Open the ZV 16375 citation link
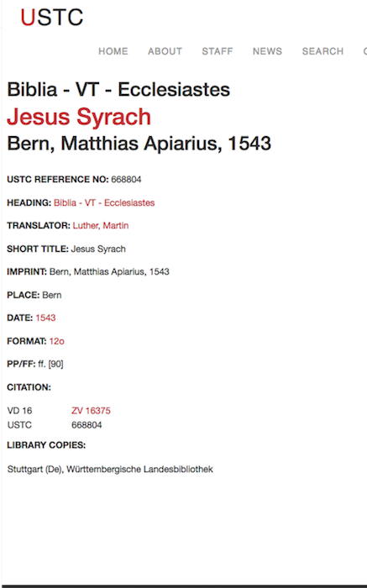The height and width of the screenshot is (588, 367). coord(91,411)
